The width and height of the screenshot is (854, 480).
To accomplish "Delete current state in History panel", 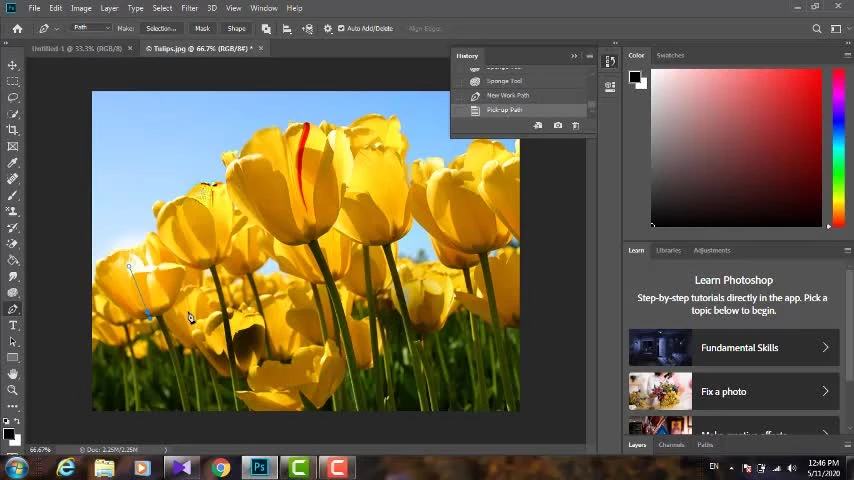I will (x=575, y=125).
